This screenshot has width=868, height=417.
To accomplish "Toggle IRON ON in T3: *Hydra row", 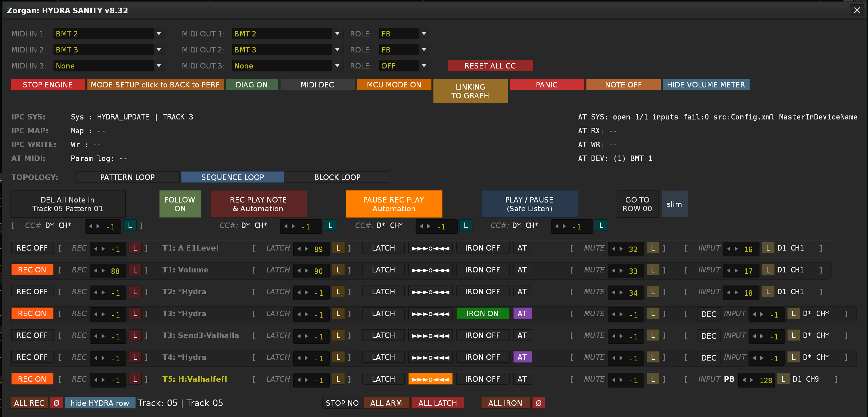I will click(483, 314).
